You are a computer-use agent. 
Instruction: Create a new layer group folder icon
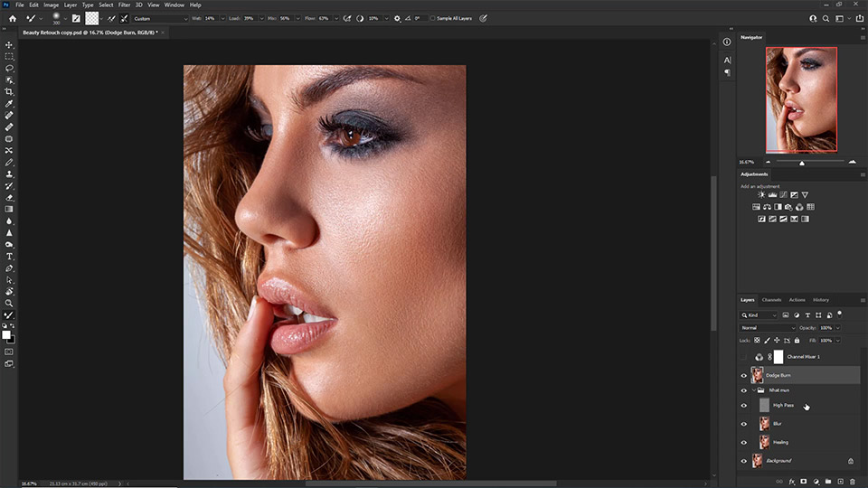coord(827,482)
